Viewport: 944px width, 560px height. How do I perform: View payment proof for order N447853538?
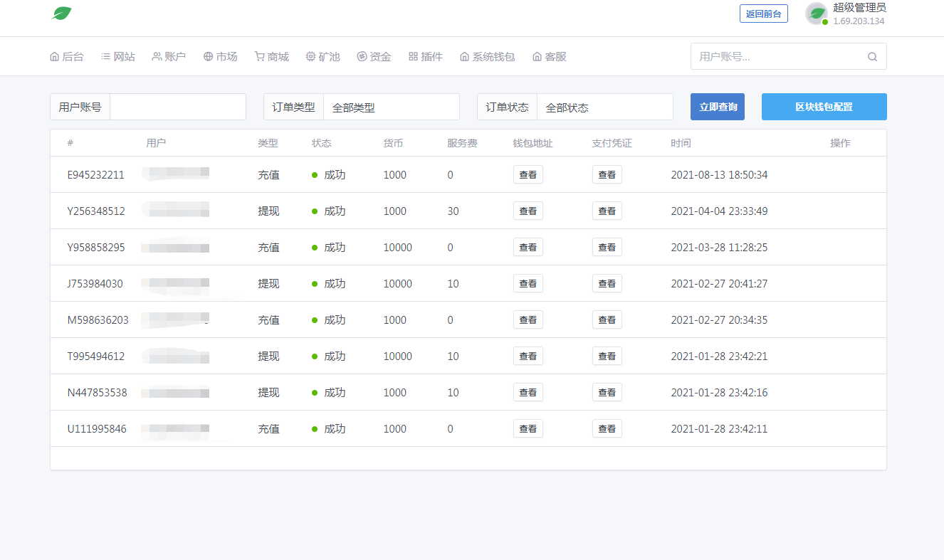click(607, 392)
